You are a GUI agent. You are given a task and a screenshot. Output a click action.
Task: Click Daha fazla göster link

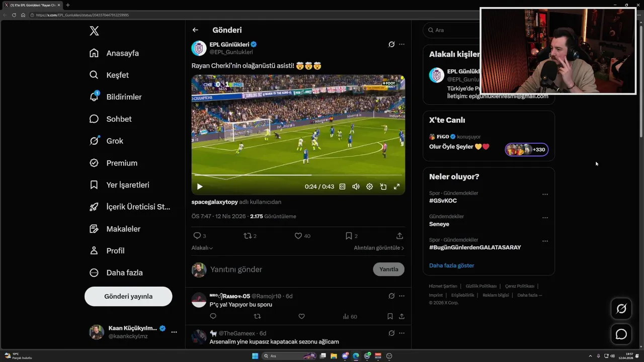click(x=451, y=265)
